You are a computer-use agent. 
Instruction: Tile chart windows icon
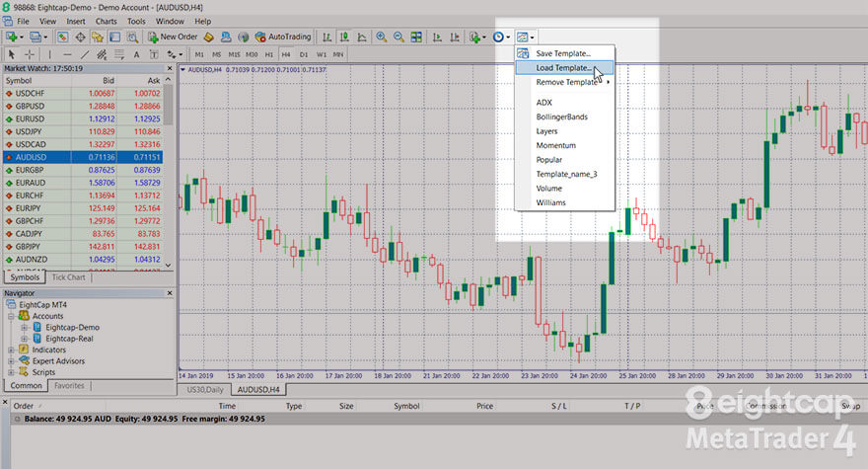pos(416,38)
